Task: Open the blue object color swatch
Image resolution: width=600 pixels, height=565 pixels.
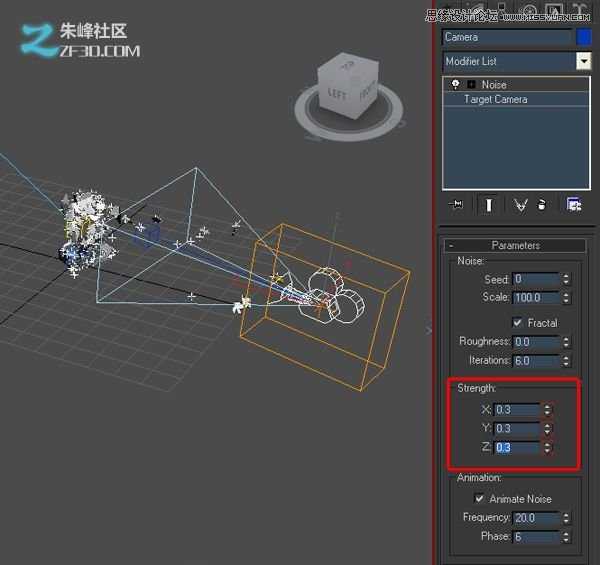Action: tap(584, 37)
